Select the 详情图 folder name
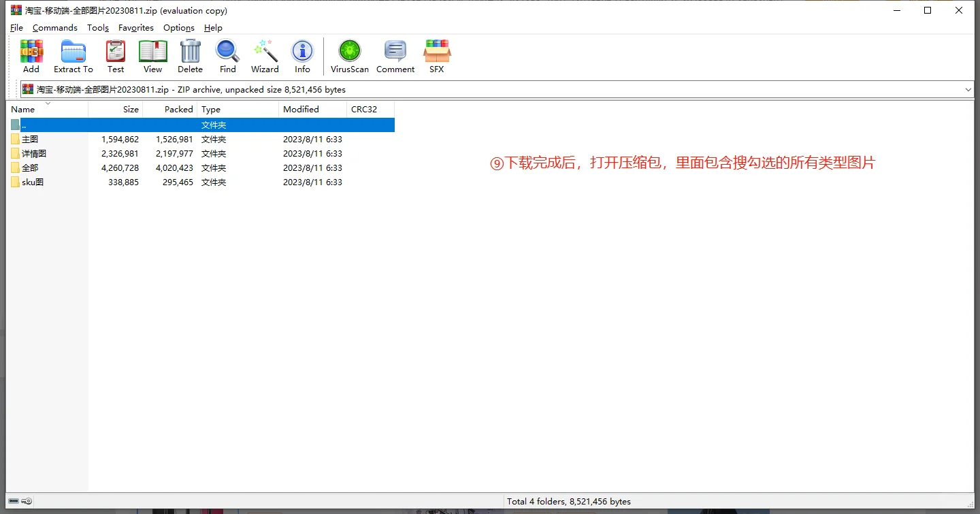Viewport: 980px width, 514px height. [34, 154]
